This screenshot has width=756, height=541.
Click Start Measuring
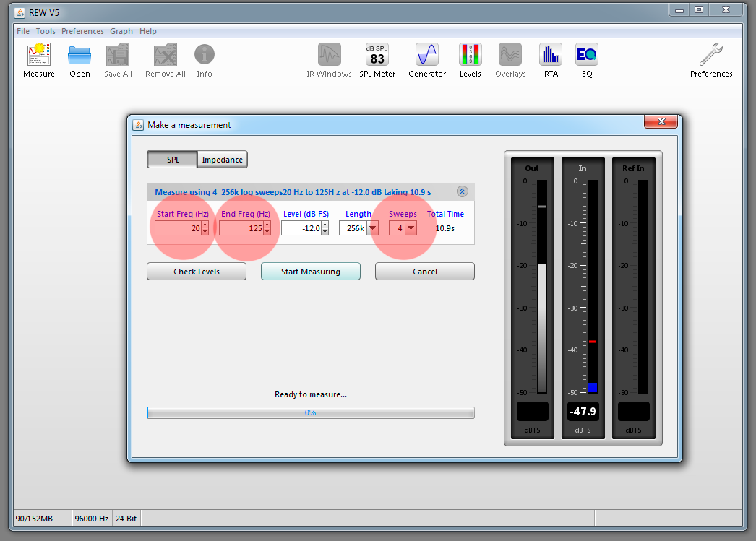(x=311, y=272)
